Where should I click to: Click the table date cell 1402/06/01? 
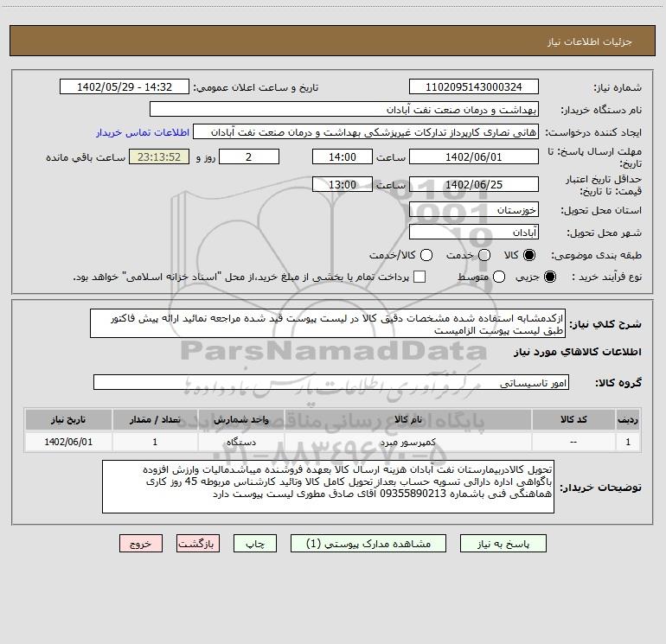[x=68, y=442]
